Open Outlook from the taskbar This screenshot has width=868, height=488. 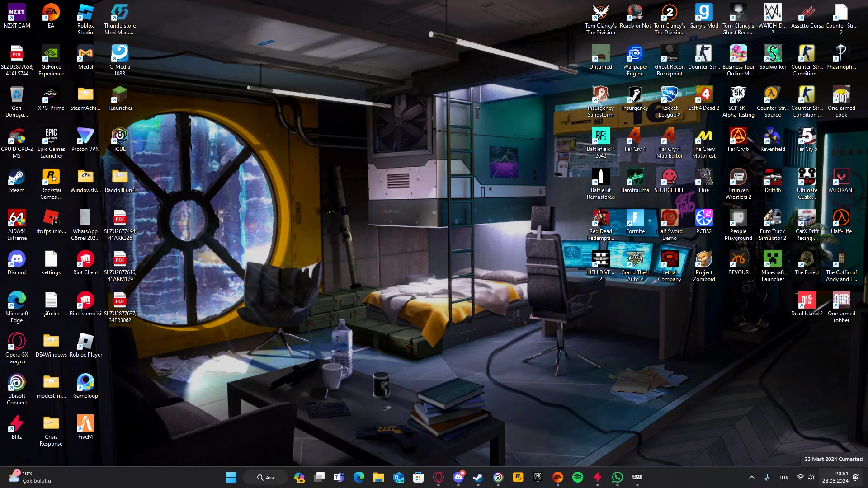[x=399, y=477]
